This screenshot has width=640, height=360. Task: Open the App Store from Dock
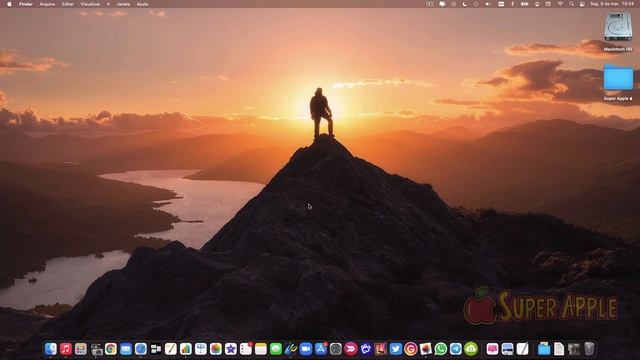click(321, 349)
